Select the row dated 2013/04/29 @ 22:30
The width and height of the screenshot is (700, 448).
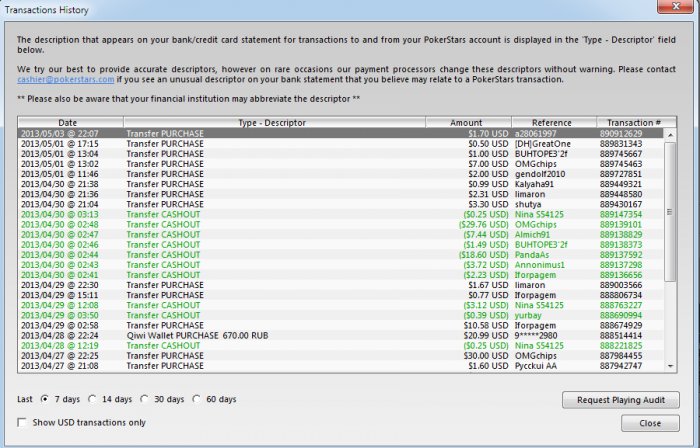[x=341, y=285]
